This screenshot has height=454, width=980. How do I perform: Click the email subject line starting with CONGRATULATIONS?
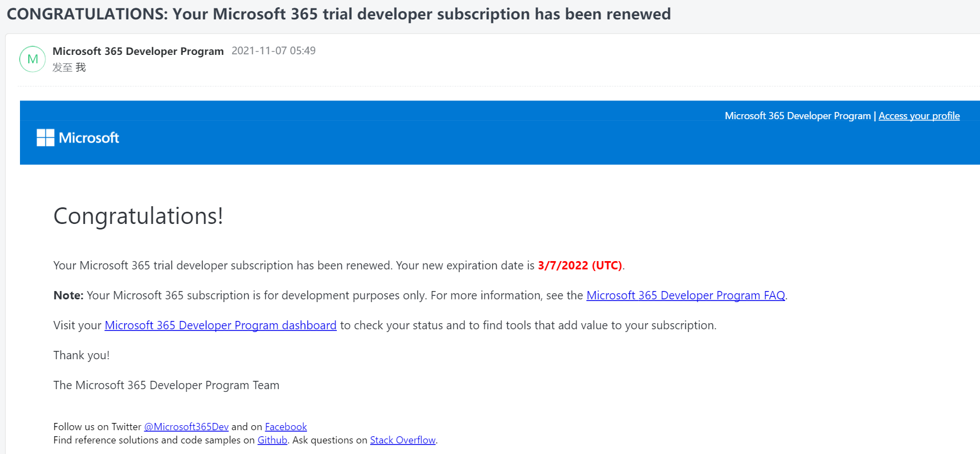339,14
